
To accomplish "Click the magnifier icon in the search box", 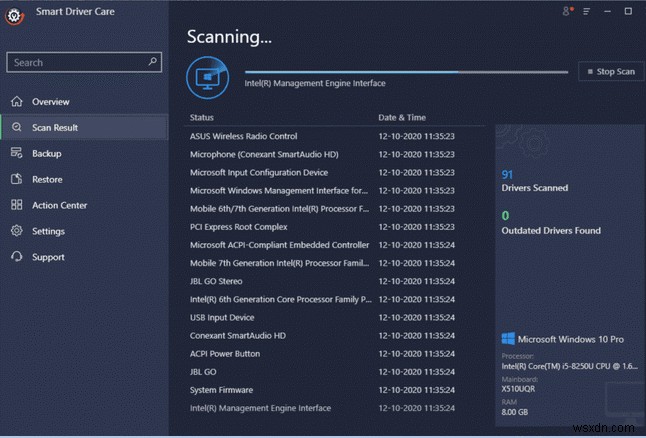I will tap(153, 62).
